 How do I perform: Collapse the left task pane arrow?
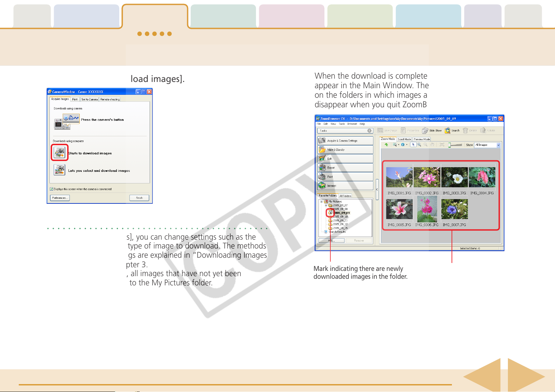coord(377,190)
